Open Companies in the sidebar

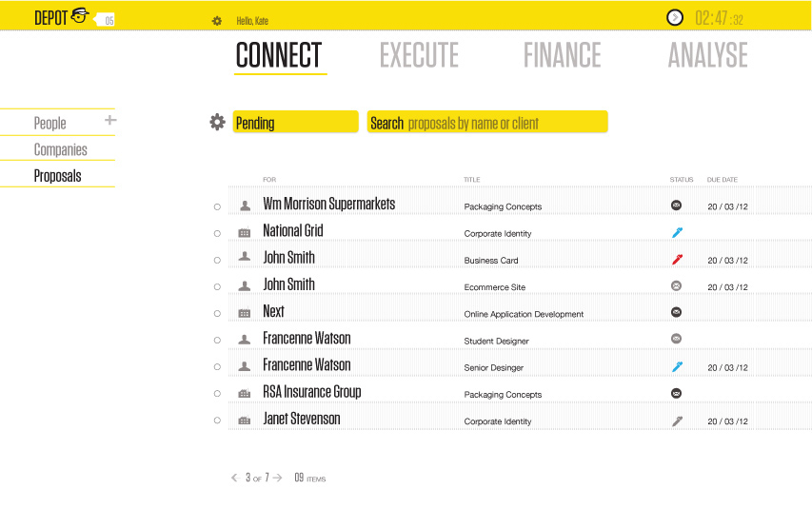tap(61, 149)
